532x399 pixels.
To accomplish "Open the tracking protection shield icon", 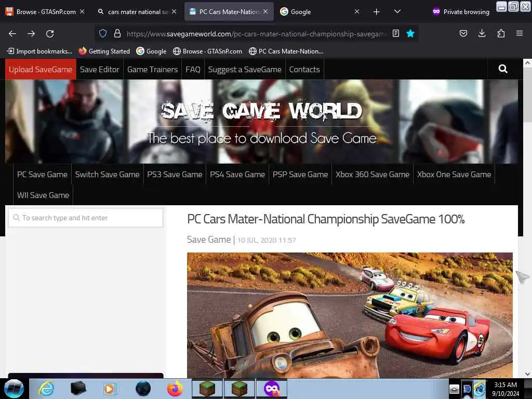I will coord(103,33).
